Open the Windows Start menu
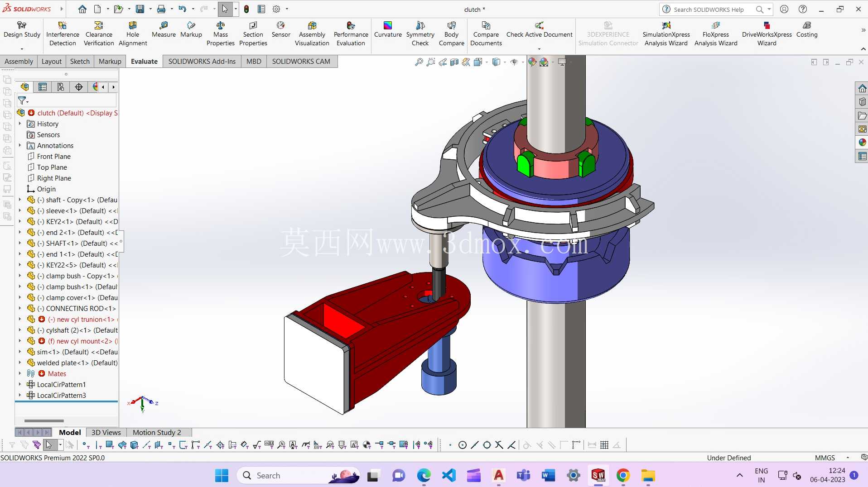 tap(222, 475)
